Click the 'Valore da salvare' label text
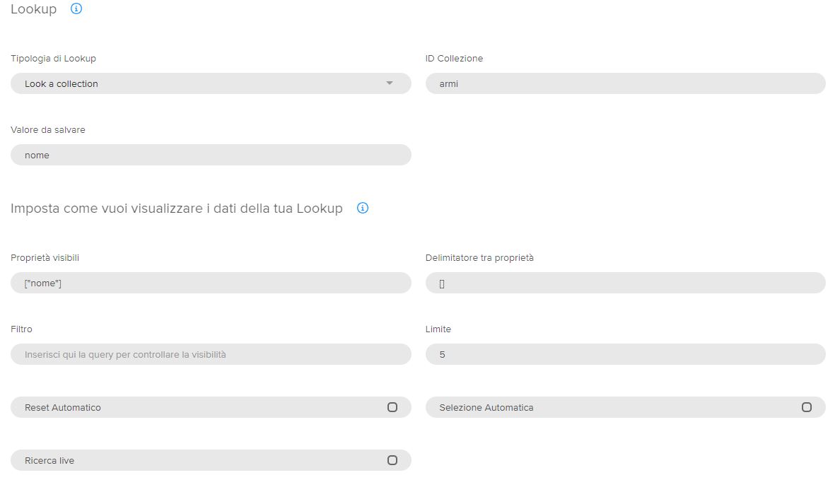 point(48,130)
